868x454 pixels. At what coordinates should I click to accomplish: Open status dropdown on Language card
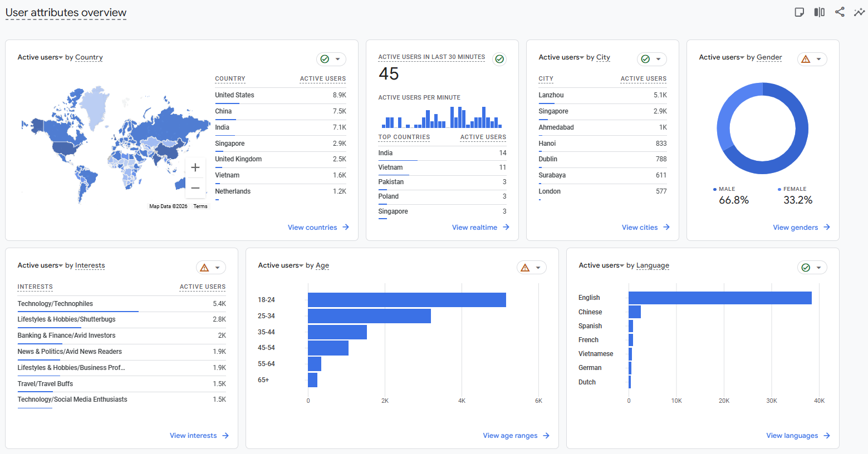click(818, 268)
